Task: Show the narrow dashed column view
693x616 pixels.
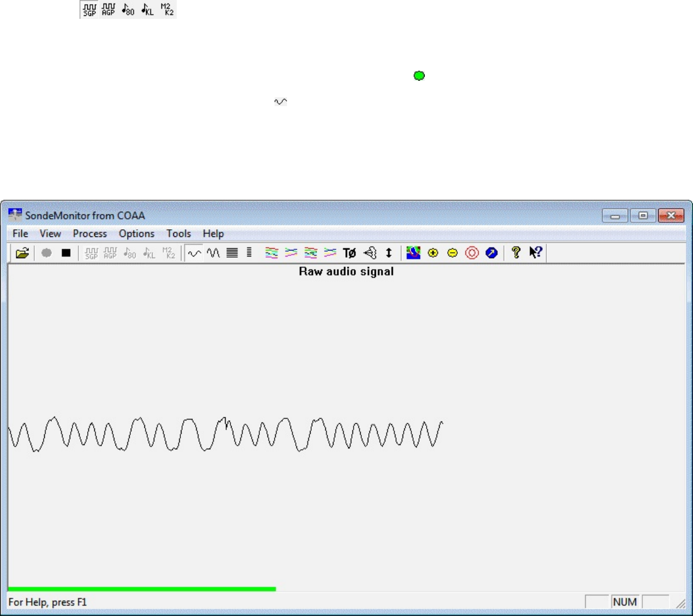Action: pyautogui.click(x=249, y=253)
